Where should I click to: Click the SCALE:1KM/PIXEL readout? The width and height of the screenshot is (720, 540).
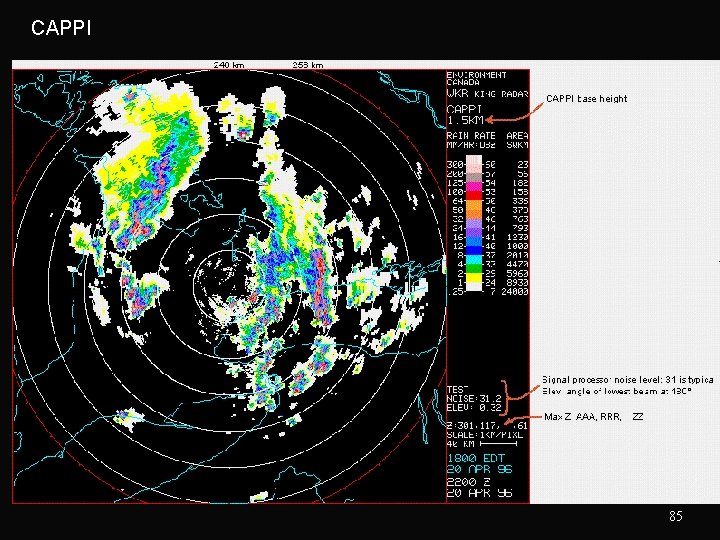[x=487, y=434]
